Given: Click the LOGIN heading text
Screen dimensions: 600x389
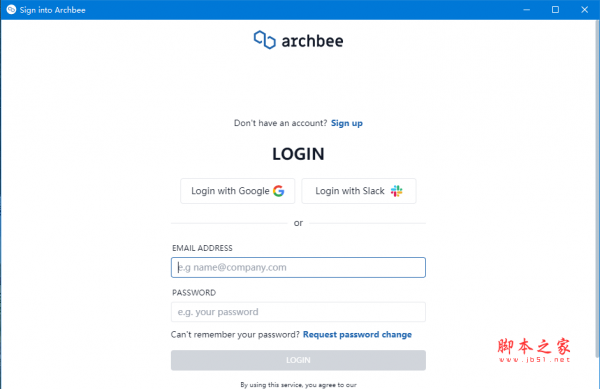Looking at the screenshot, I should point(298,154).
